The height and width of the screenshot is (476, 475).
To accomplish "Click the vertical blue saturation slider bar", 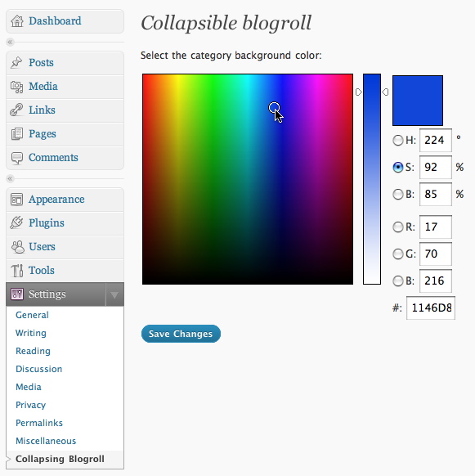I will click(x=372, y=179).
